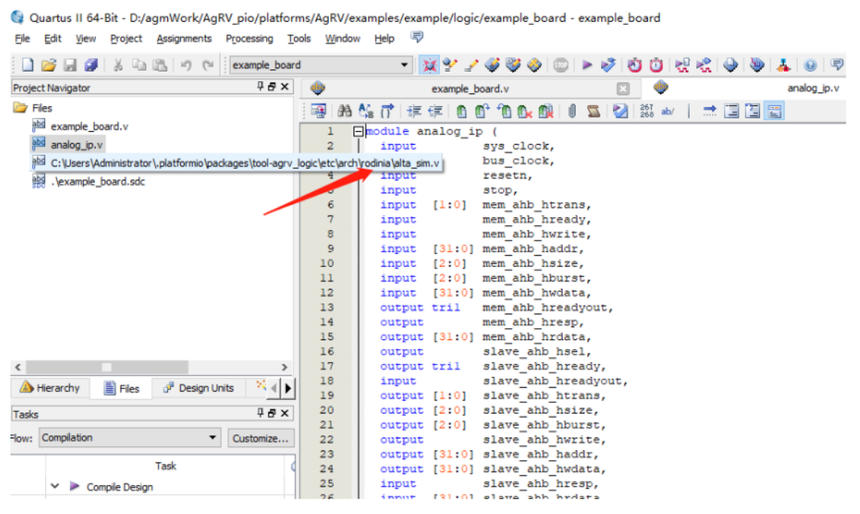Screen dimensions: 860x514
Task: Switch to the Design Units tab
Action: [199, 388]
